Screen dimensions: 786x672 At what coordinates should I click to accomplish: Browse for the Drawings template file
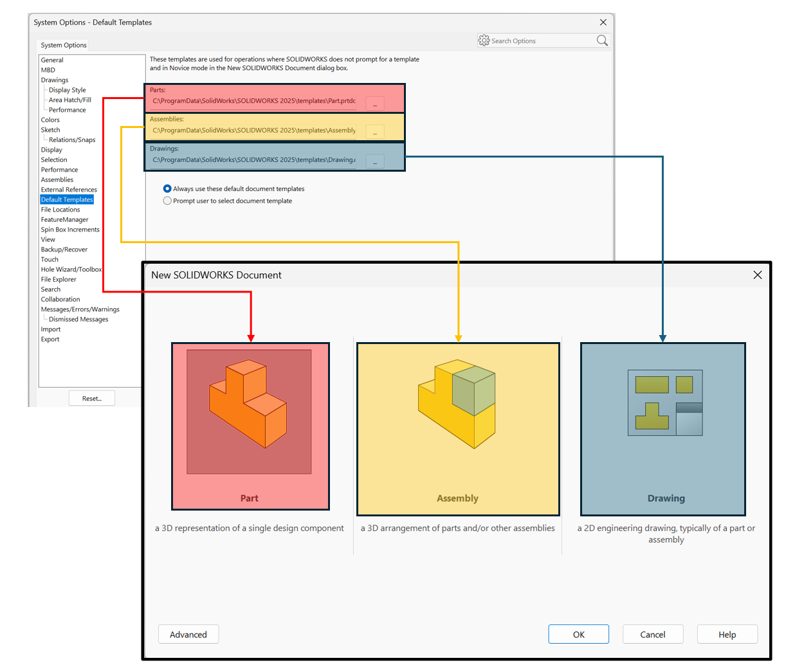pyautogui.click(x=375, y=161)
